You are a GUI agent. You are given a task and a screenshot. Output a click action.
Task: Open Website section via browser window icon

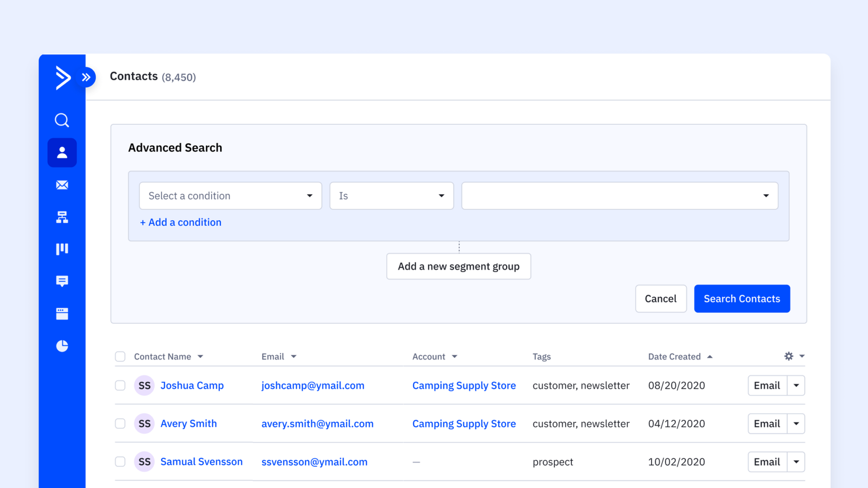click(x=62, y=313)
